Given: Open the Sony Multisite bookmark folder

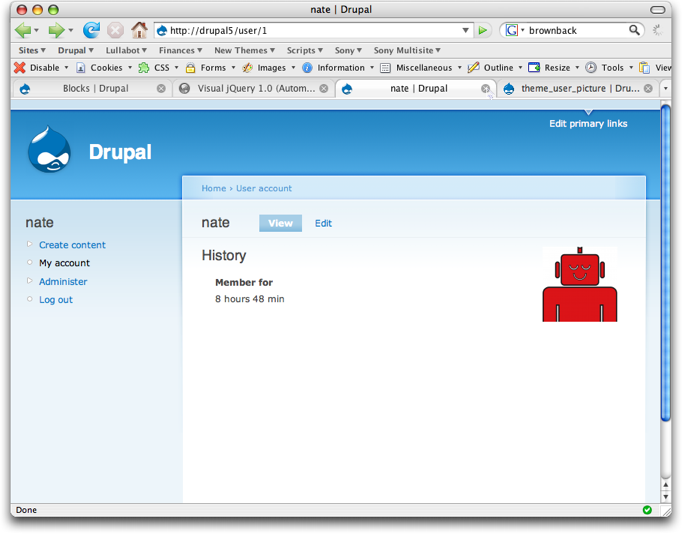Looking at the screenshot, I should (407, 50).
